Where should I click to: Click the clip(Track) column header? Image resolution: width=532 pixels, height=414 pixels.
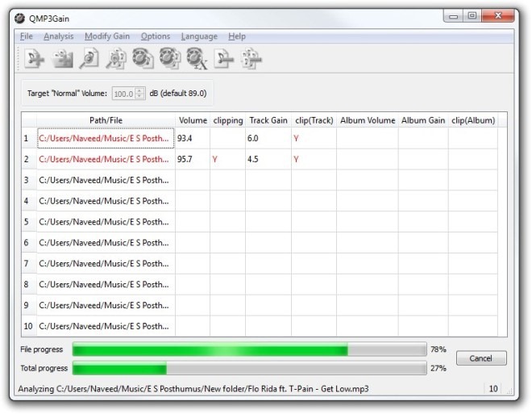pos(314,120)
